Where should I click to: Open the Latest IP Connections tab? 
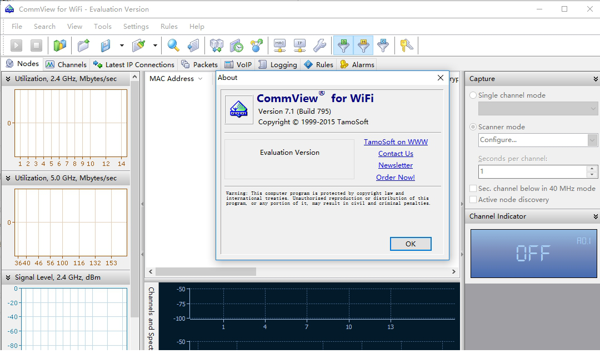click(133, 64)
